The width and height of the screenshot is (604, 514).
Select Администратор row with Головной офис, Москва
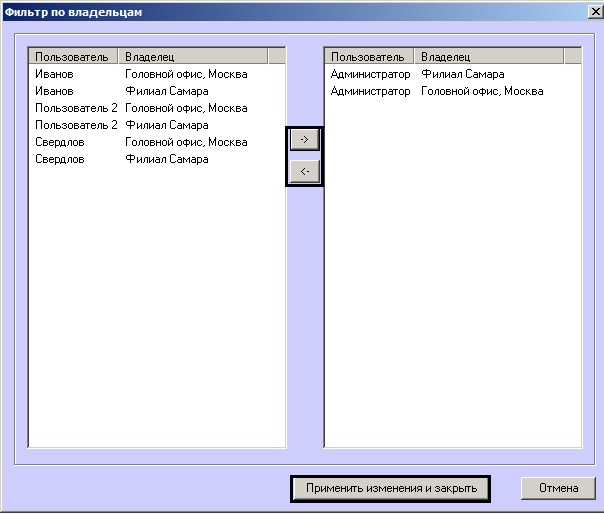tap(453, 91)
